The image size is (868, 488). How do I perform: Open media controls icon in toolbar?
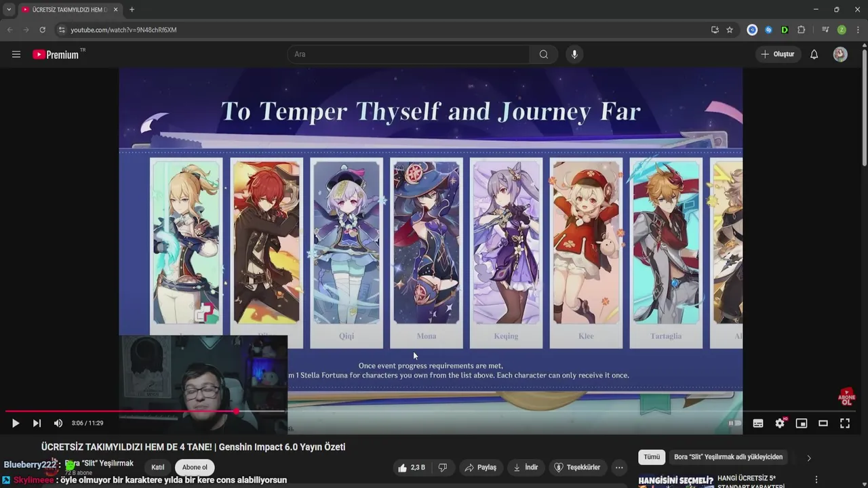(x=825, y=30)
